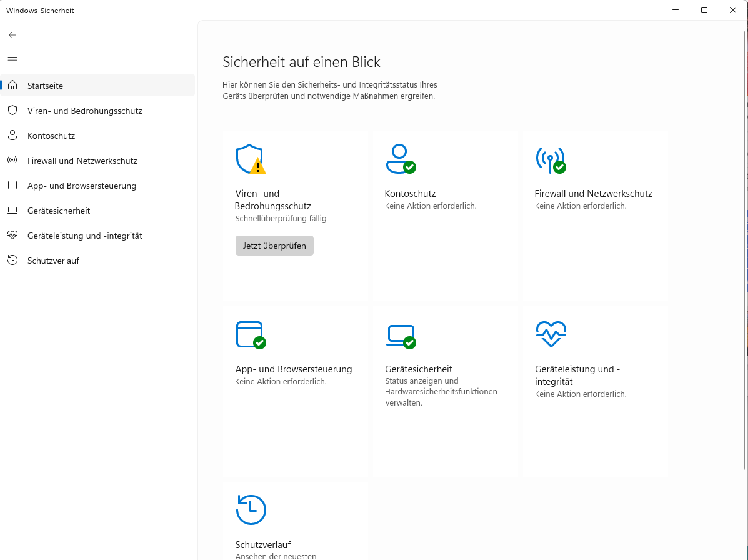The height and width of the screenshot is (560, 748).
Task: Open the App- und Browsersteuerung window icon
Action: pos(250,334)
